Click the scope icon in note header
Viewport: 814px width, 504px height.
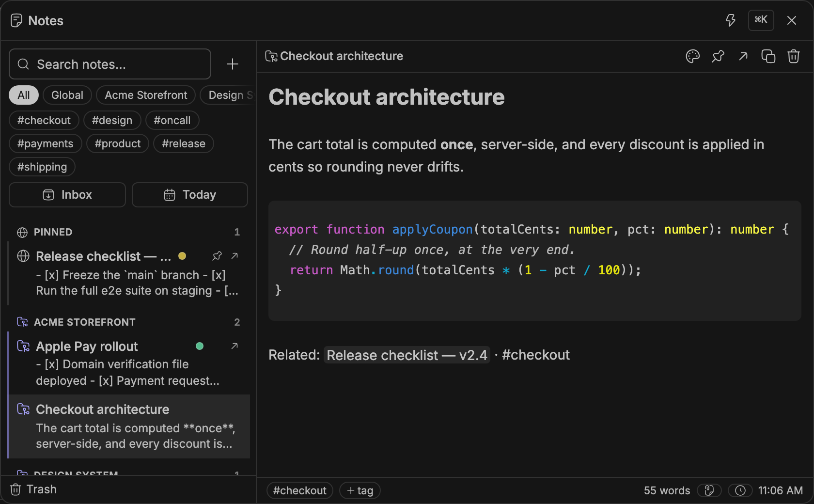pos(271,56)
